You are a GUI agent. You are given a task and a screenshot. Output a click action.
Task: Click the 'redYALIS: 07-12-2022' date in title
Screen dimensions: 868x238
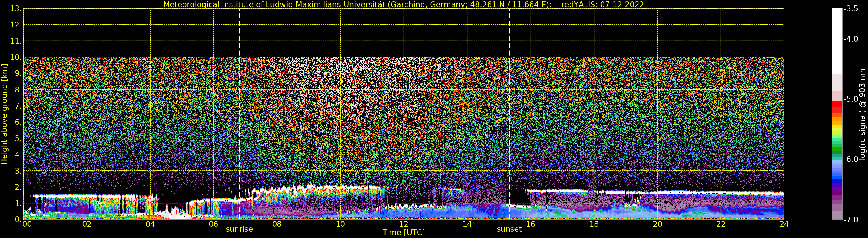click(x=602, y=4)
